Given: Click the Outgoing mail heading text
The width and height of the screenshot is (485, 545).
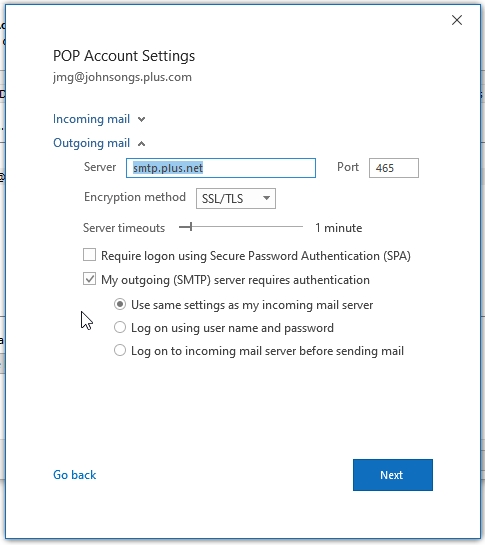Looking at the screenshot, I should pos(91,143).
